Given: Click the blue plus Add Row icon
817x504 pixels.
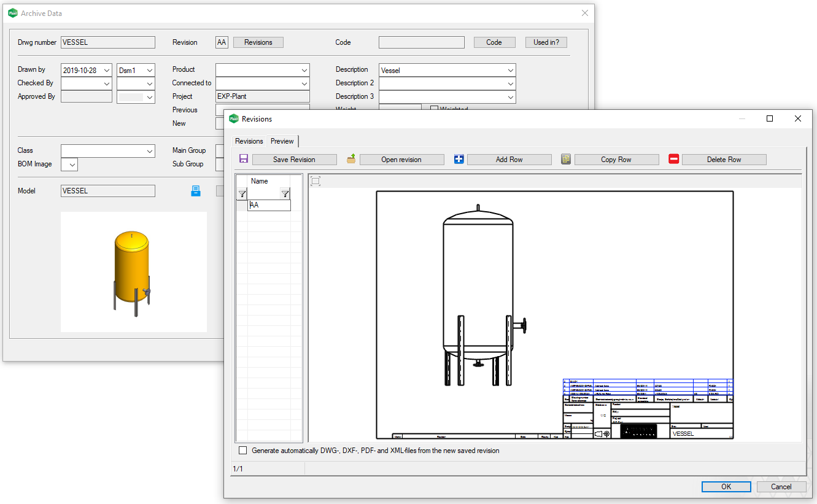Looking at the screenshot, I should pyautogui.click(x=459, y=159).
